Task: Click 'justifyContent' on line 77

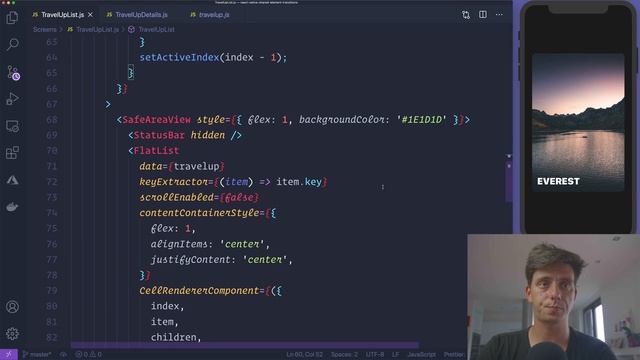Action: [191, 260]
